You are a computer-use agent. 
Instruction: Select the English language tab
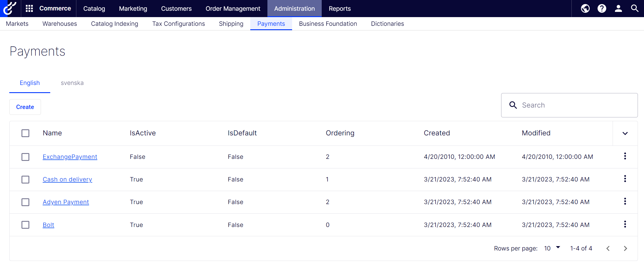(x=30, y=83)
